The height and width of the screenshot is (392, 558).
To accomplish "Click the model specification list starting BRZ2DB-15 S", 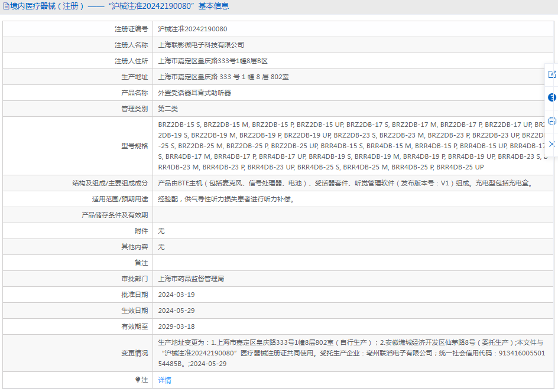I will pos(353,146).
